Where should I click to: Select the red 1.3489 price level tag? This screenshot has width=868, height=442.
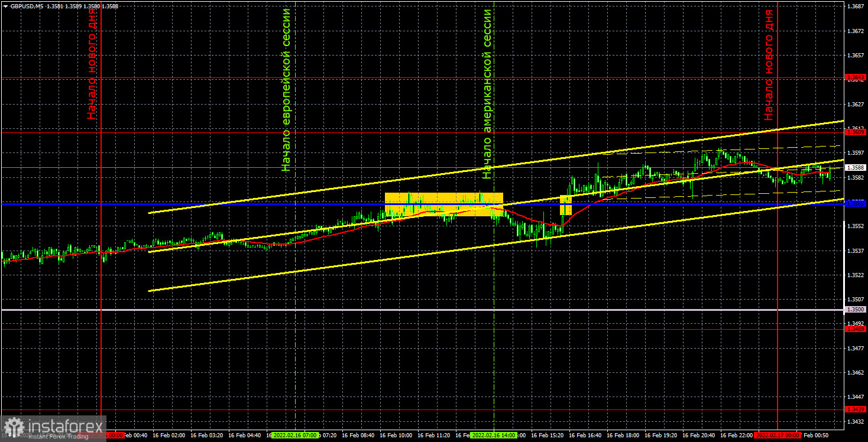click(856, 329)
